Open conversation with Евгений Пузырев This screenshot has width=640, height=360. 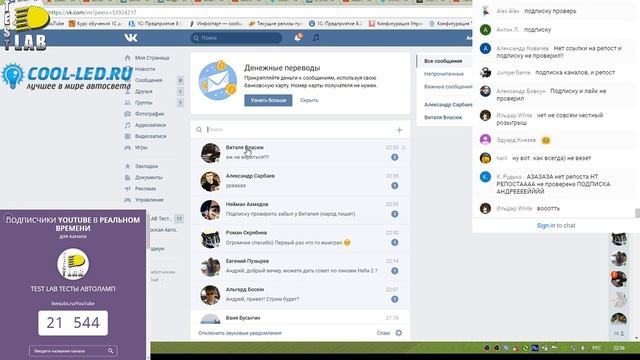(x=300, y=266)
